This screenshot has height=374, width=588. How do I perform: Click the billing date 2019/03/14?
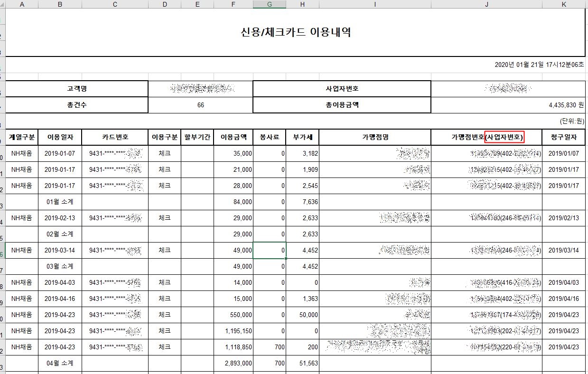pyautogui.click(x=563, y=250)
